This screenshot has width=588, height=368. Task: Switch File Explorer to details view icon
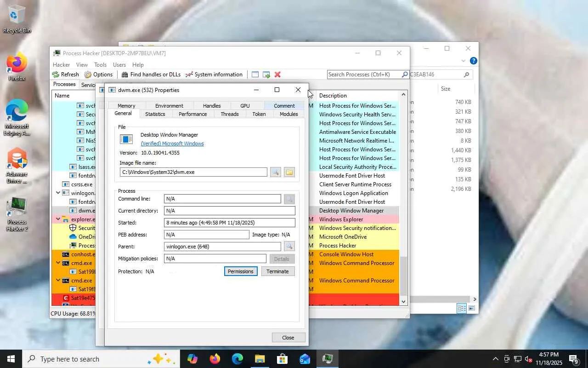click(x=462, y=308)
